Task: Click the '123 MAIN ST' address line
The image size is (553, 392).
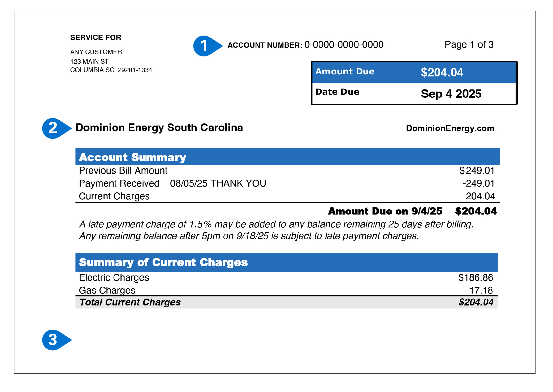Action: 89,62
